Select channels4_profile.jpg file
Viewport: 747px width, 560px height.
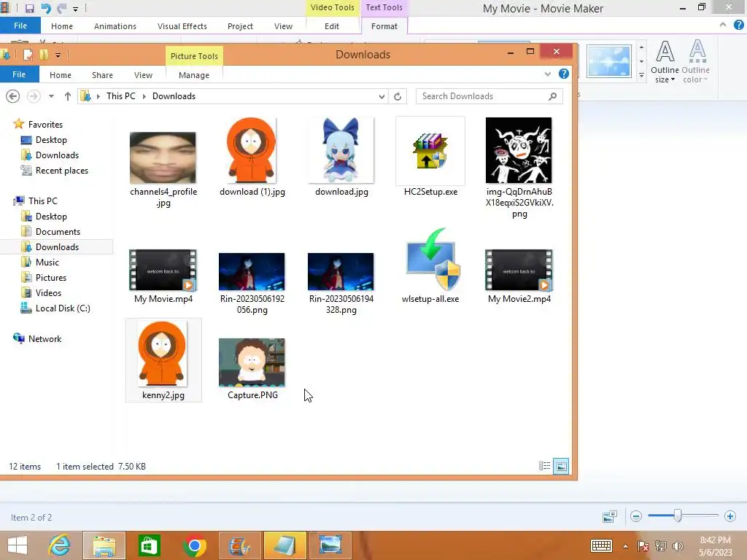click(x=163, y=170)
